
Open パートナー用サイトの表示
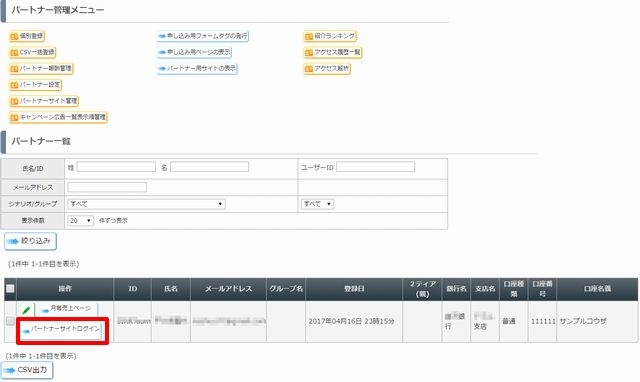[197, 69]
